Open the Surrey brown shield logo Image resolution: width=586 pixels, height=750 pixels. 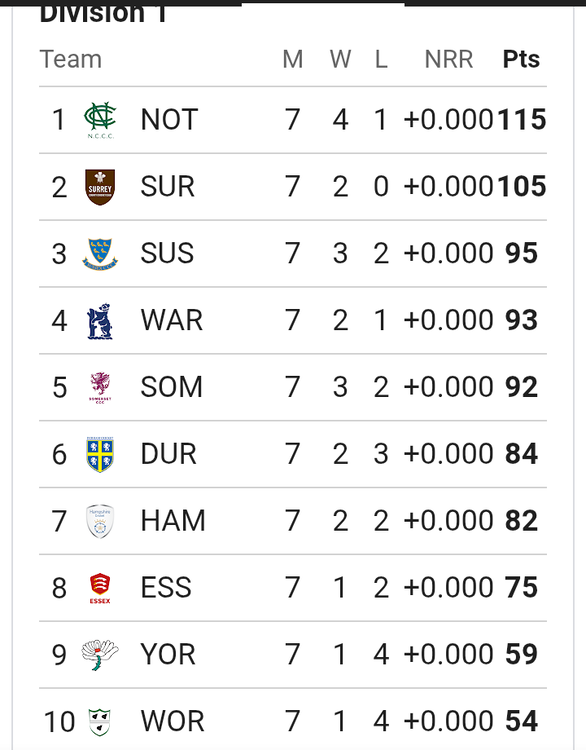[x=100, y=187]
